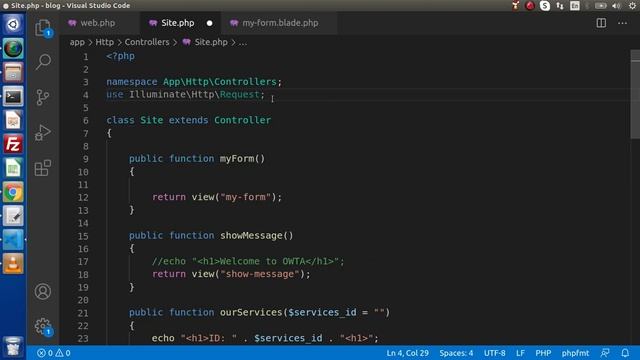Click Request in the use statement

[240, 95]
